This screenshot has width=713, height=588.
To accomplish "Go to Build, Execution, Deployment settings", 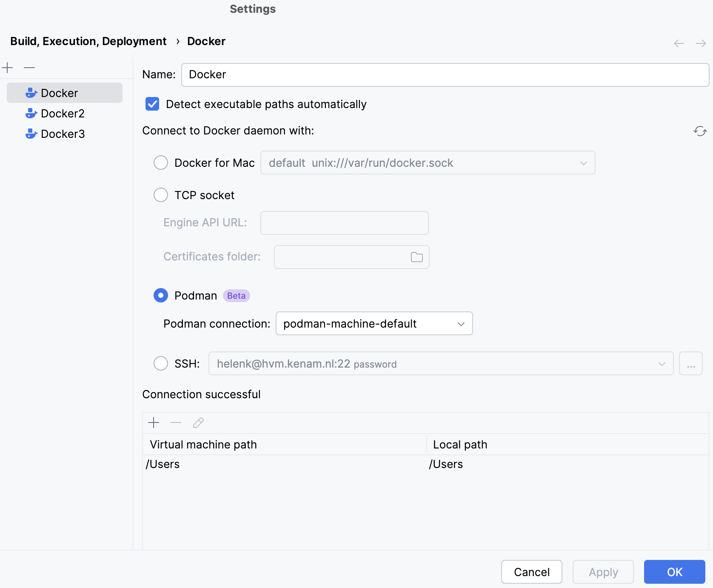I will tap(88, 41).
